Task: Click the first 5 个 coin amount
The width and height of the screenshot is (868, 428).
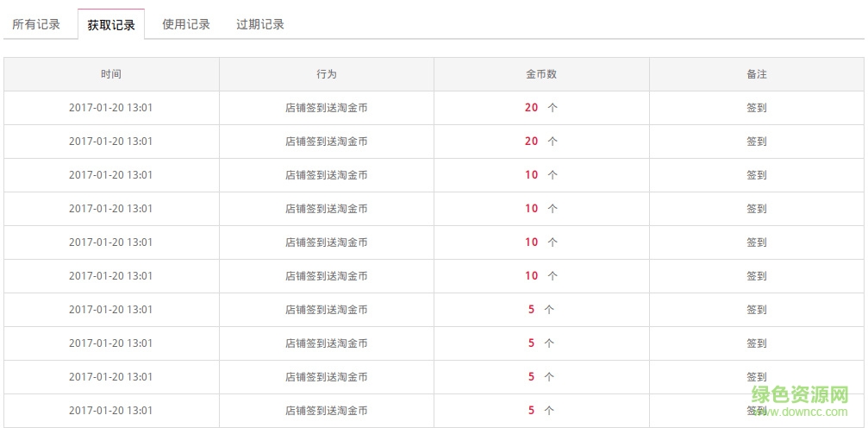Action: click(x=540, y=310)
